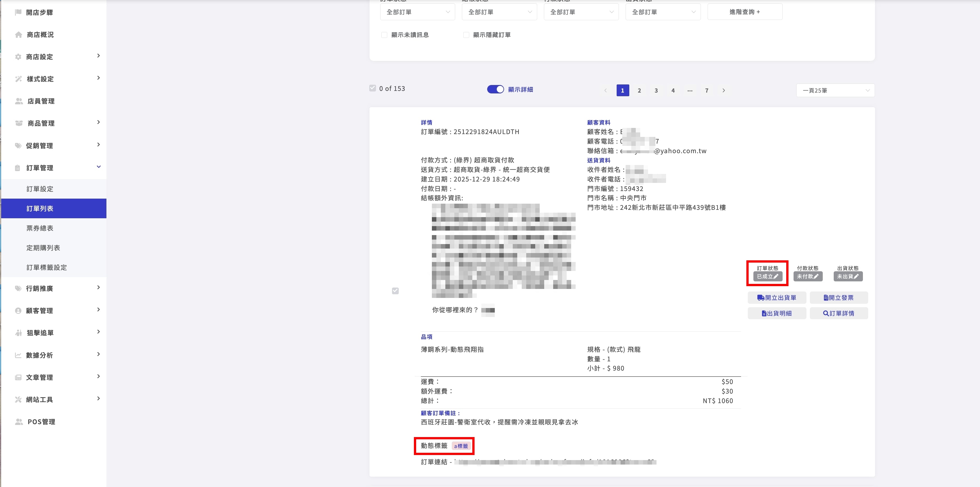
Task: Expand the 商品管理 menu chevron
Action: point(99,122)
